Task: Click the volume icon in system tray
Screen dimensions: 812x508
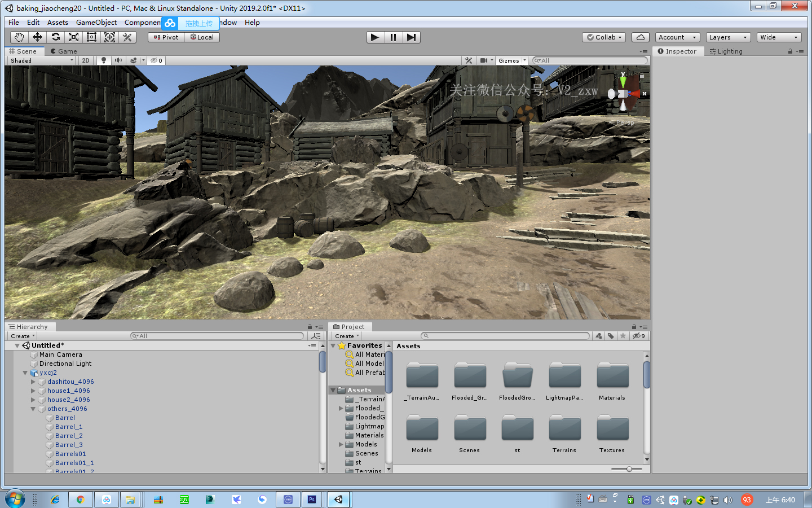Action: (728, 500)
